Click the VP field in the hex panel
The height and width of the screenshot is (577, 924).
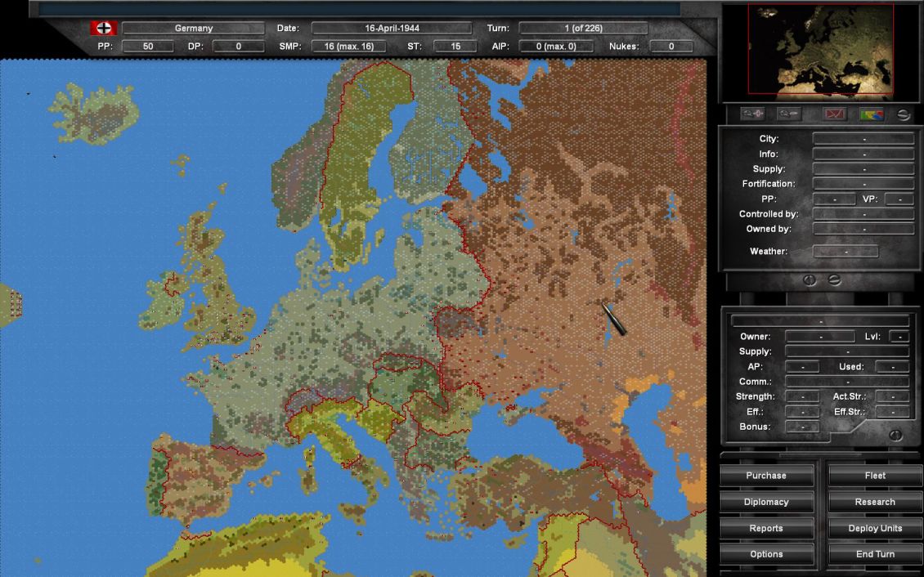[x=899, y=199]
